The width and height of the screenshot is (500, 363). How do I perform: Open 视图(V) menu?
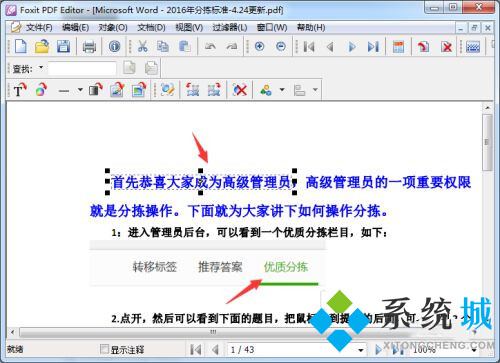tap(189, 27)
